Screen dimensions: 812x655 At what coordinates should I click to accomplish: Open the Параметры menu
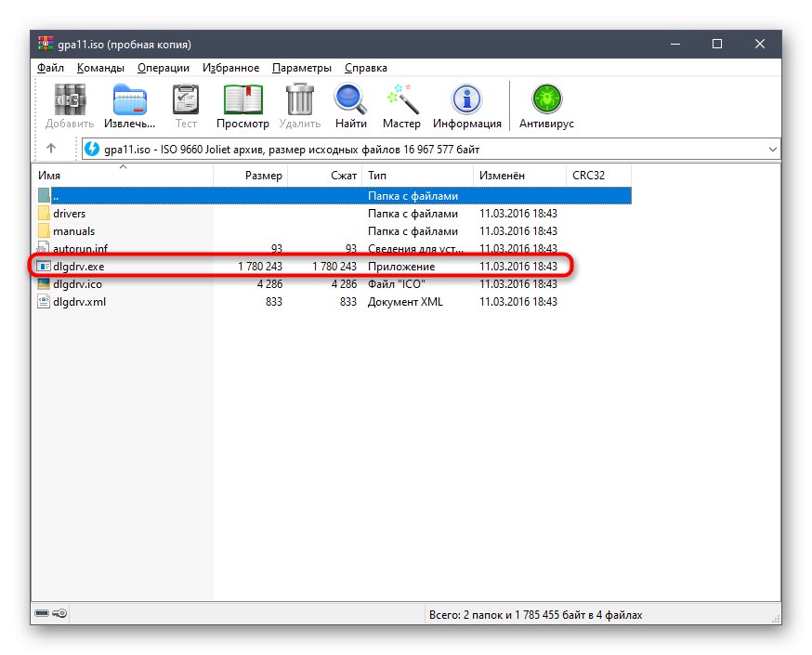(x=301, y=68)
